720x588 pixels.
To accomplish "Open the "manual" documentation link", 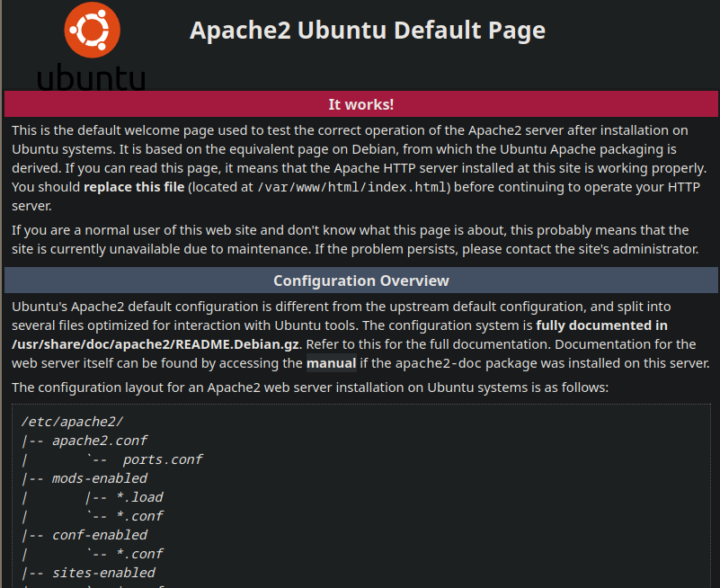I will tap(331, 363).
